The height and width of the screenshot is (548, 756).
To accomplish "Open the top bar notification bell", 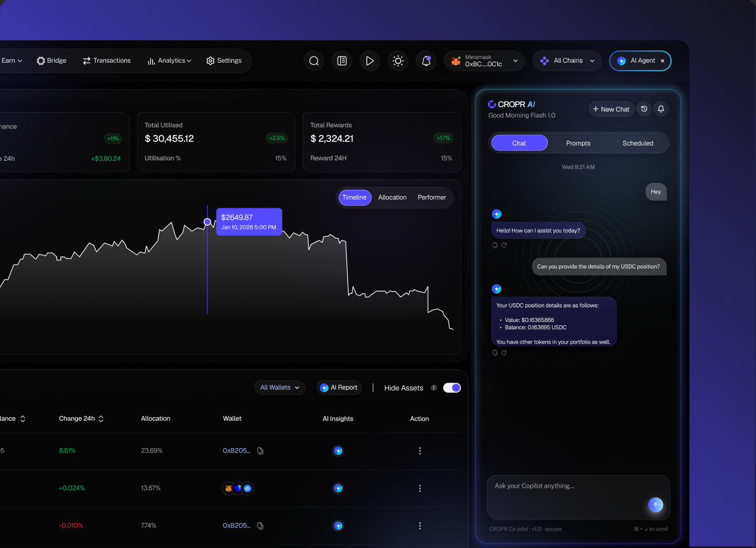I will [426, 61].
